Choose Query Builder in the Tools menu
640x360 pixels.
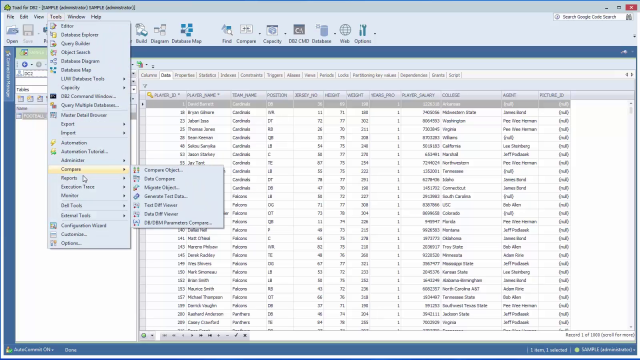pos(89,43)
